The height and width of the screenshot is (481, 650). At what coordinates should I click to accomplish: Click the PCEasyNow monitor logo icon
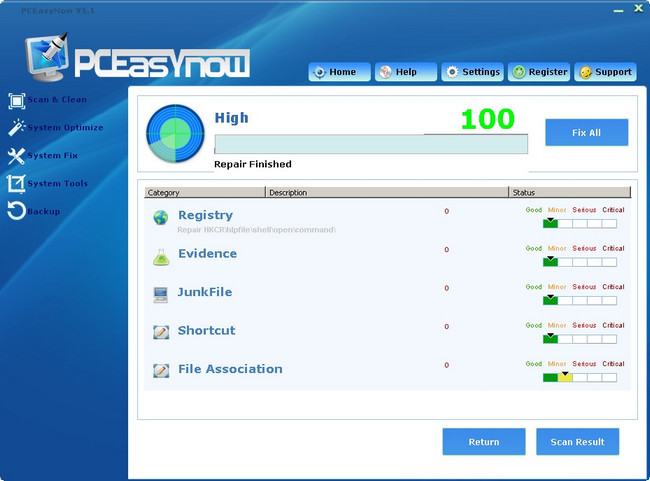[47, 57]
